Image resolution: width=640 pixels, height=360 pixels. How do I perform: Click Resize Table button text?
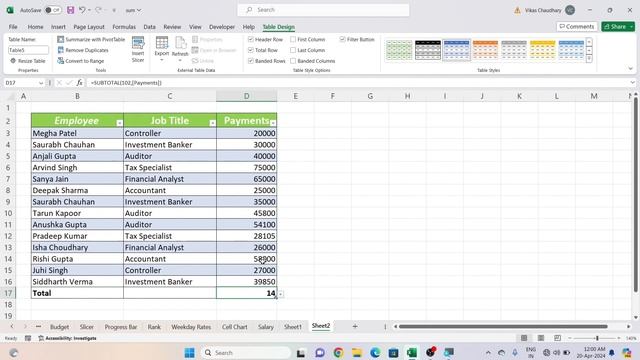31,61
